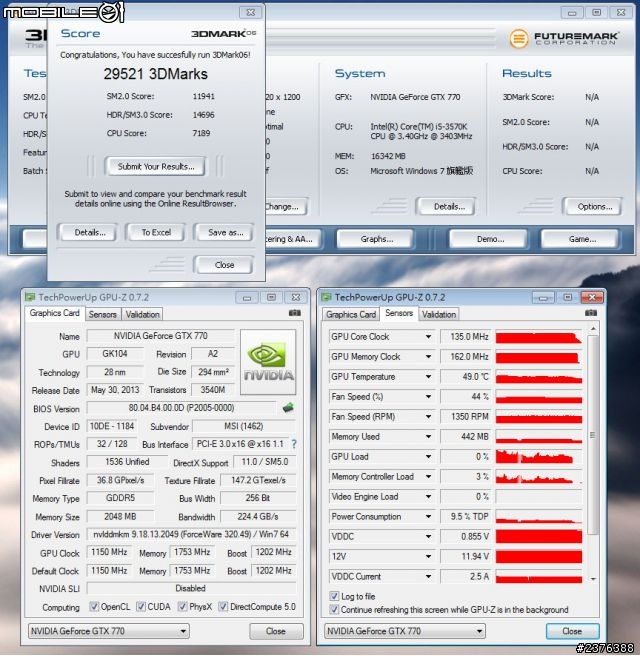Launch the Demo button in 3DMark06

click(x=490, y=239)
